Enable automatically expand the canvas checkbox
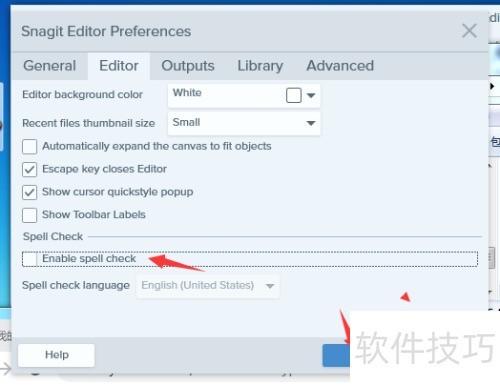 (x=29, y=147)
